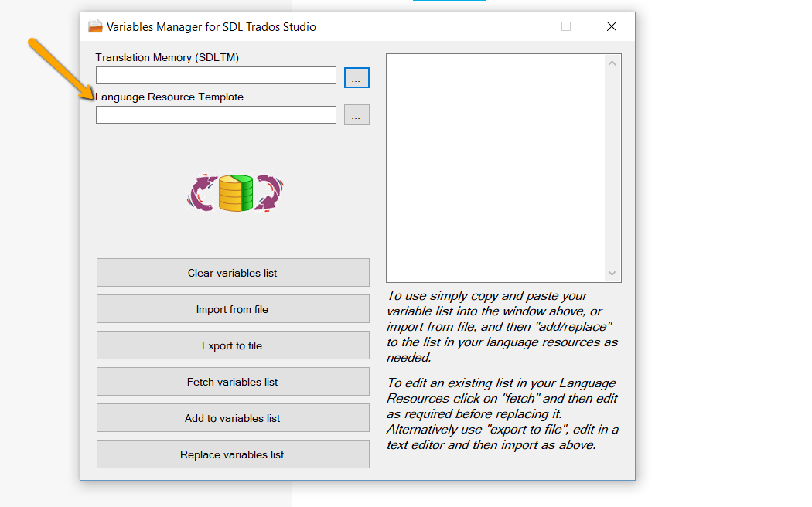The image size is (812, 507).
Task: Click the Translation Memory (SDLTM) label
Action: (x=167, y=57)
